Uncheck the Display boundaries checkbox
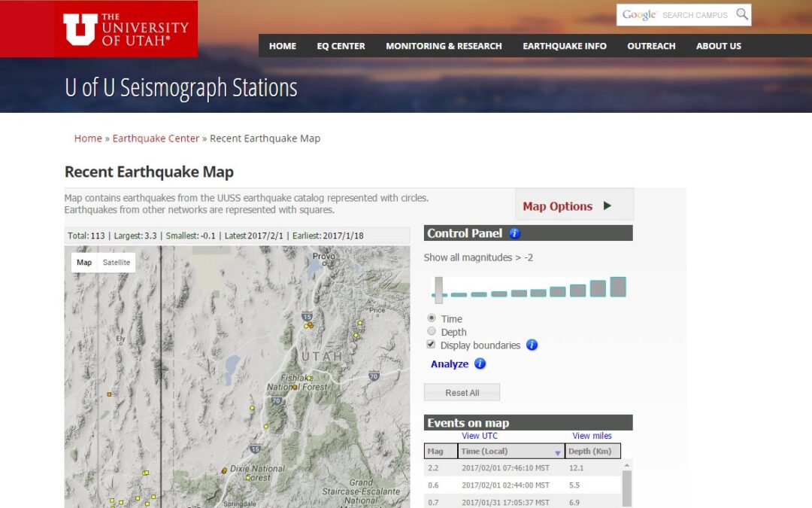 (x=432, y=344)
